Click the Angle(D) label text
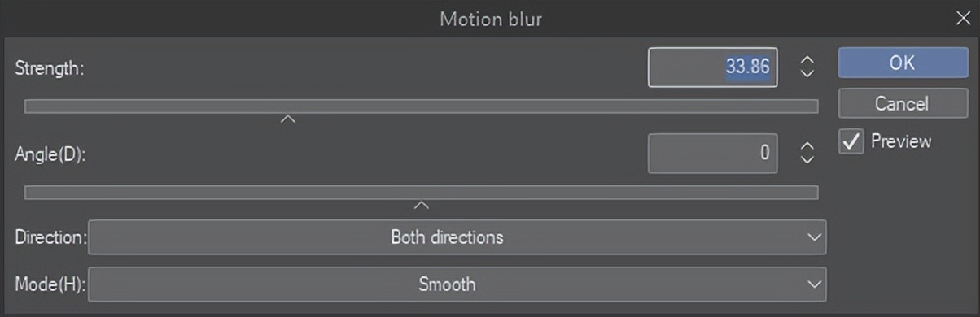980x317 pixels. coord(50,154)
